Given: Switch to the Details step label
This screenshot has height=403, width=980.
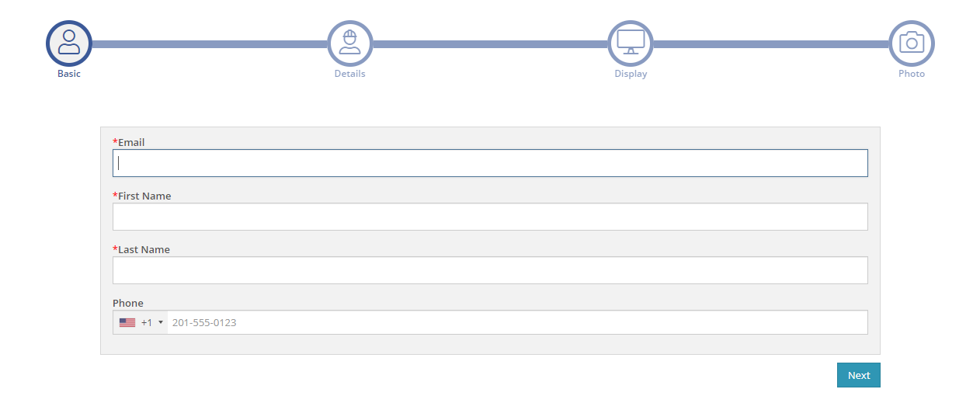Looking at the screenshot, I should 350,74.
